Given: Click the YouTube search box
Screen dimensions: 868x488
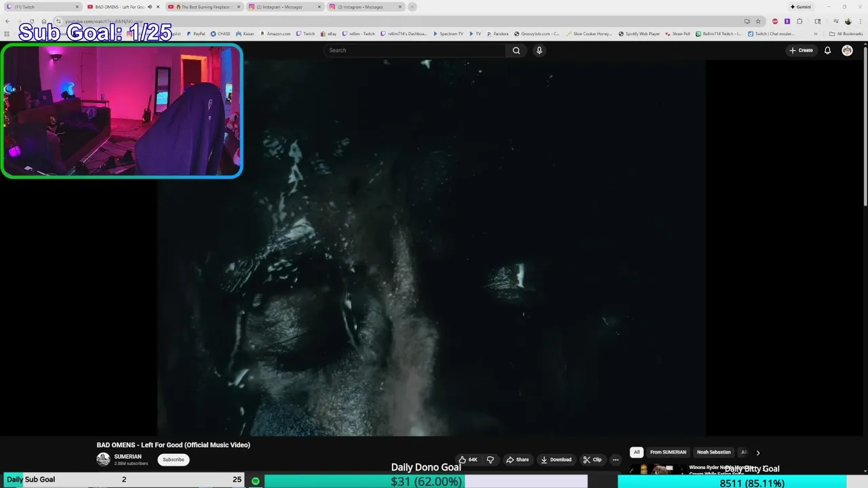Looking at the screenshot, I should pos(415,50).
